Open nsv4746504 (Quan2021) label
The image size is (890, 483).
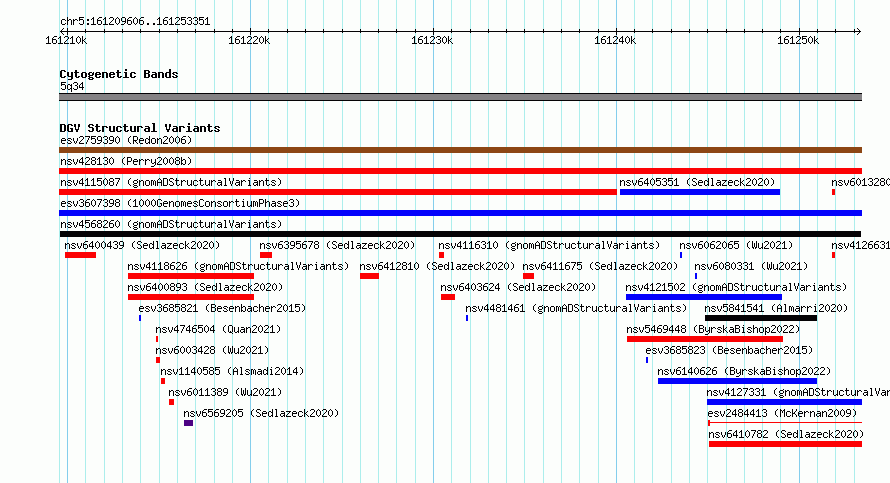[218, 329]
